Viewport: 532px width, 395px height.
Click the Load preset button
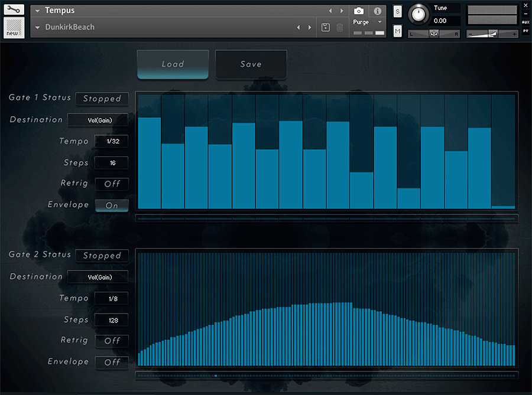(173, 65)
